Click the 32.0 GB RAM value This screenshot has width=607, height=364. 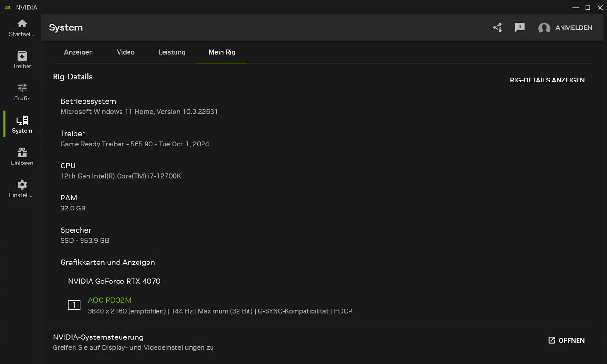point(73,209)
